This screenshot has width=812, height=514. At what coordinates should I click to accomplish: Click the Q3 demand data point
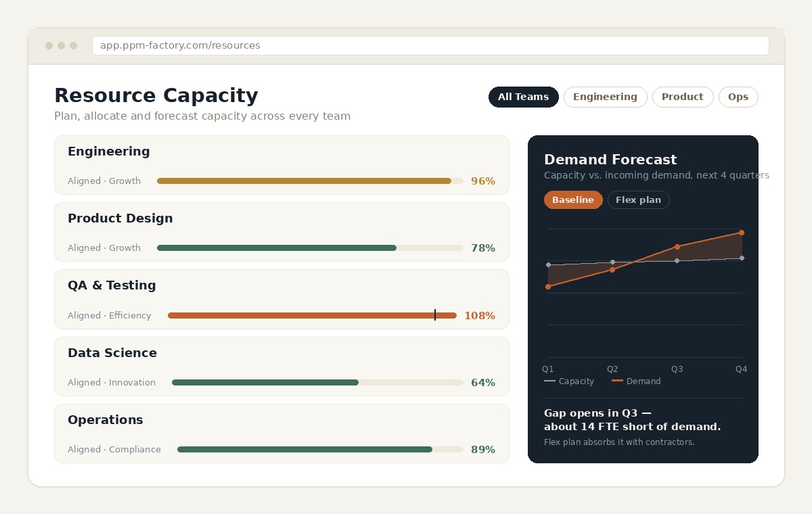[x=677, y=247]
